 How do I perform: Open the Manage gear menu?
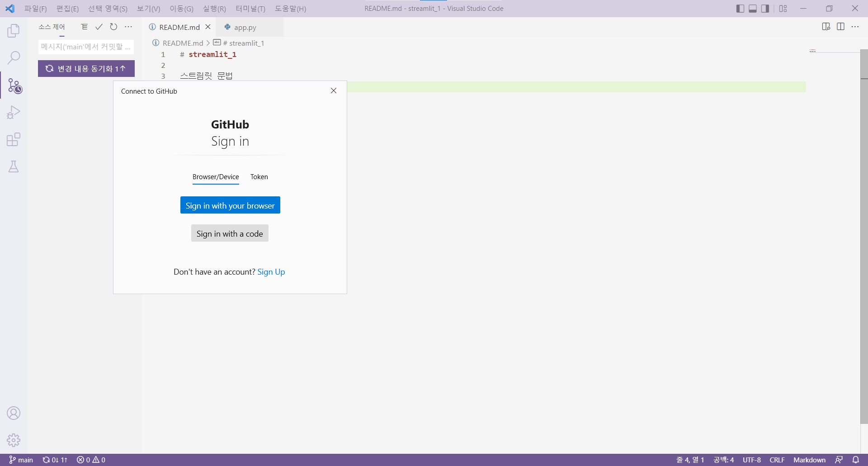[14, 440]
